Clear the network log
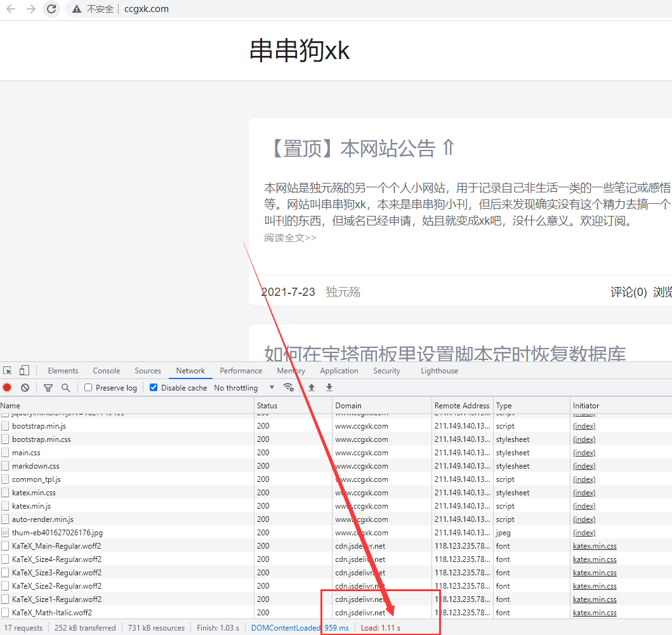This screenshot has width=672, height=635. click(25, 387)
